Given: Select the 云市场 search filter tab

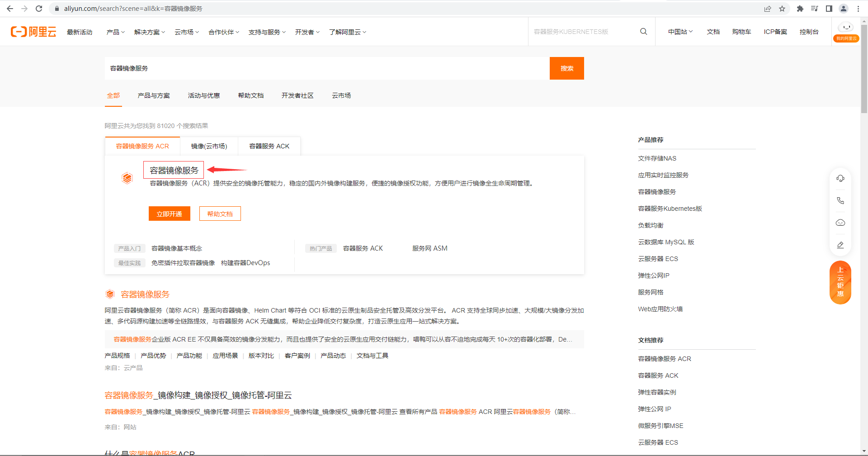Looking at the screenshot, I should click(x=341, y=95).
